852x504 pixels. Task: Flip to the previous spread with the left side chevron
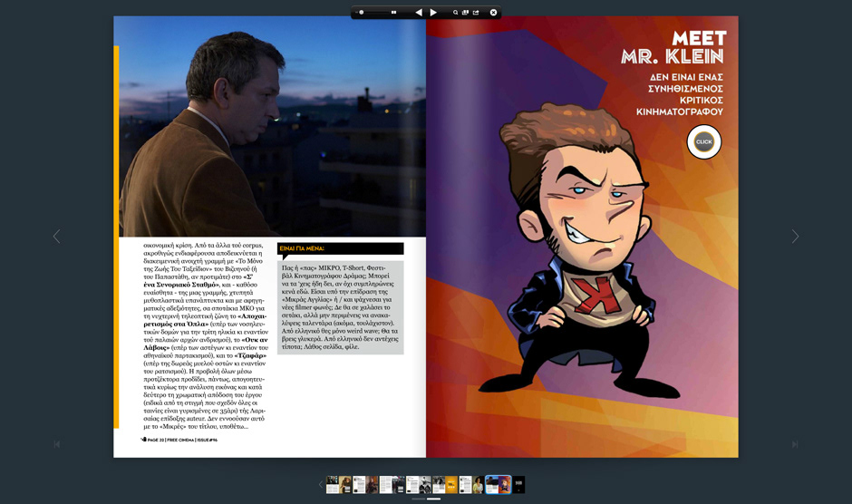point(56,236)
